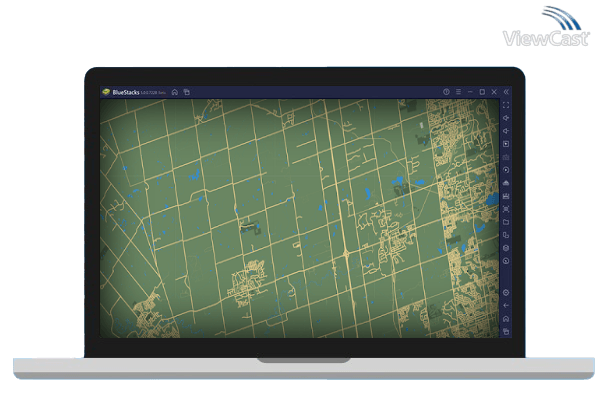Decrease volume using sidebar speaker icon
602x414 pixels.
506,131
